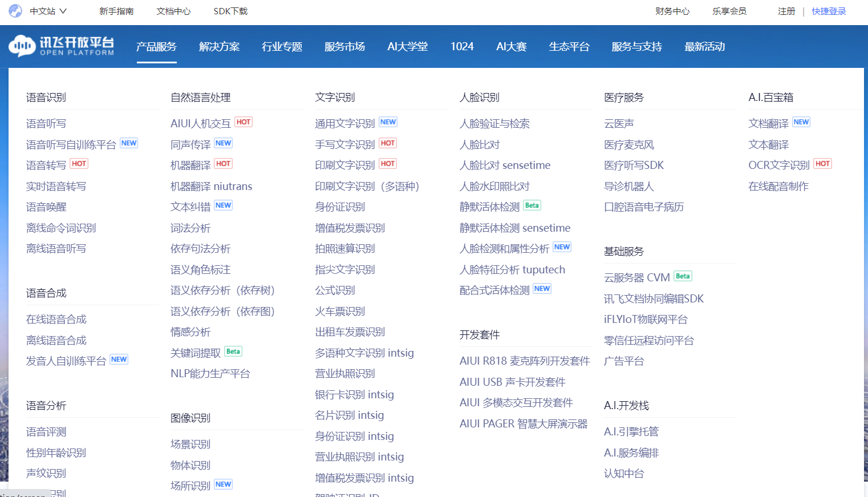The width and height of the screenshot is (868, 497).
Task: Open 财务中心 in the top bar
Action: click(x=672, y=11)
